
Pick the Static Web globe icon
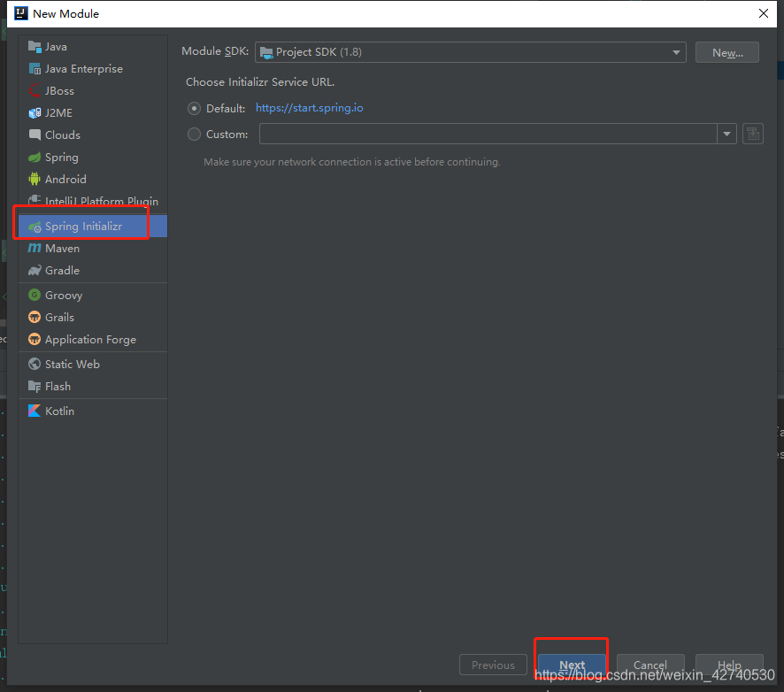point(35,364)
